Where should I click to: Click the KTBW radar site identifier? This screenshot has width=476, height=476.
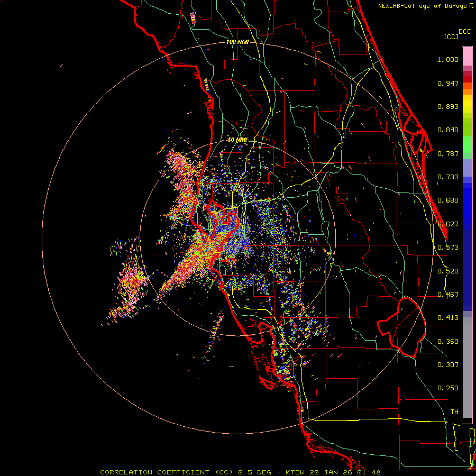click(296, 472)
